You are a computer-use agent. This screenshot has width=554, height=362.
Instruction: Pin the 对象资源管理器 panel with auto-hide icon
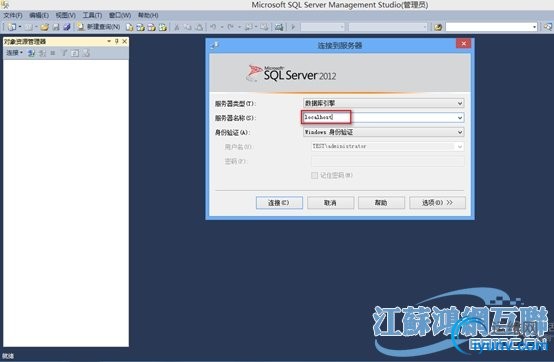click(x=117, y=41)
